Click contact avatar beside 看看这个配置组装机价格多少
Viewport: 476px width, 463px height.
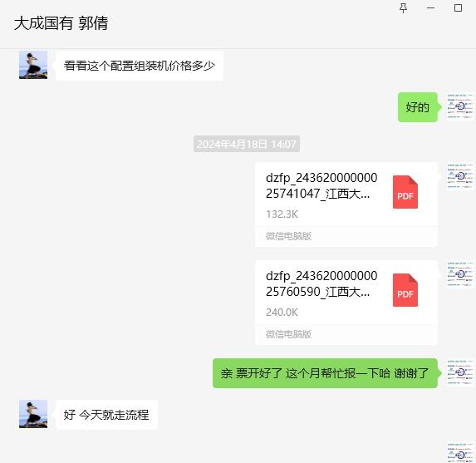pyautogui.click(x=33, y=65)
